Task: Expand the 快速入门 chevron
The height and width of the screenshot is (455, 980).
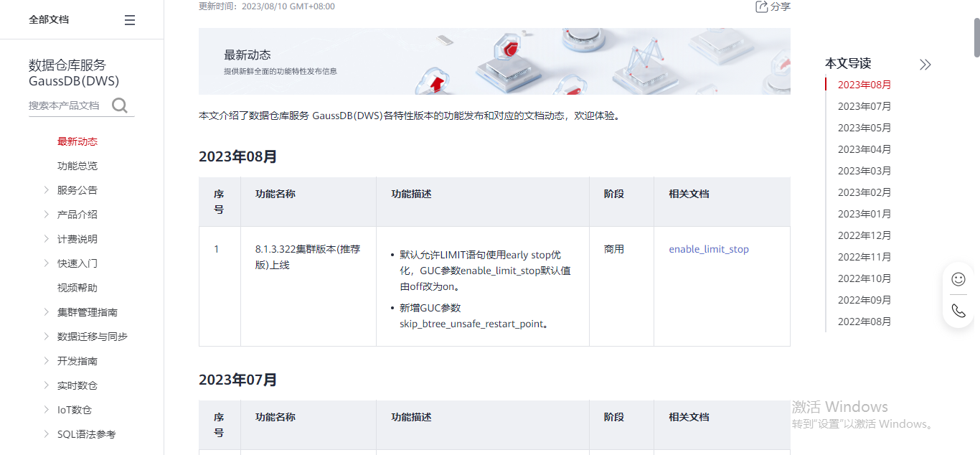Action: [x=47, y=263]
